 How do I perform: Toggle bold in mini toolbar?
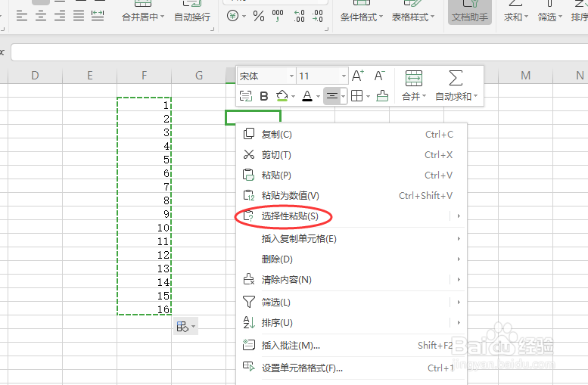(x=264, y=96)
